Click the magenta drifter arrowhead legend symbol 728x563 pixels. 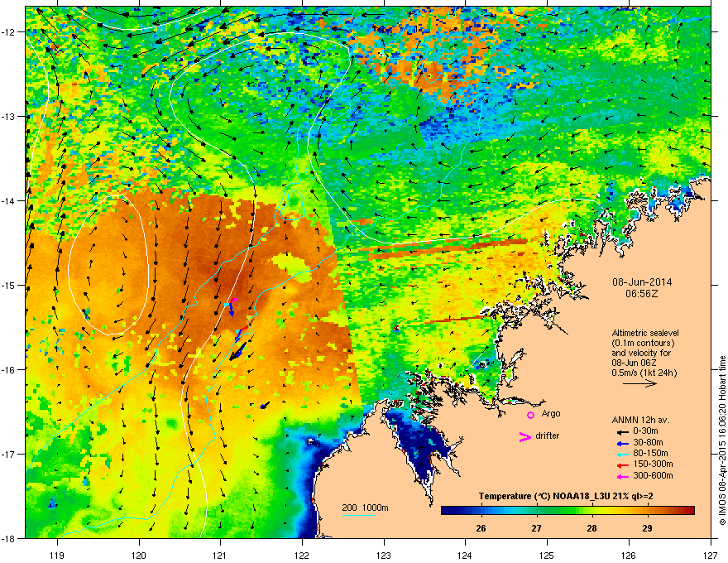(x=524, y=436)
